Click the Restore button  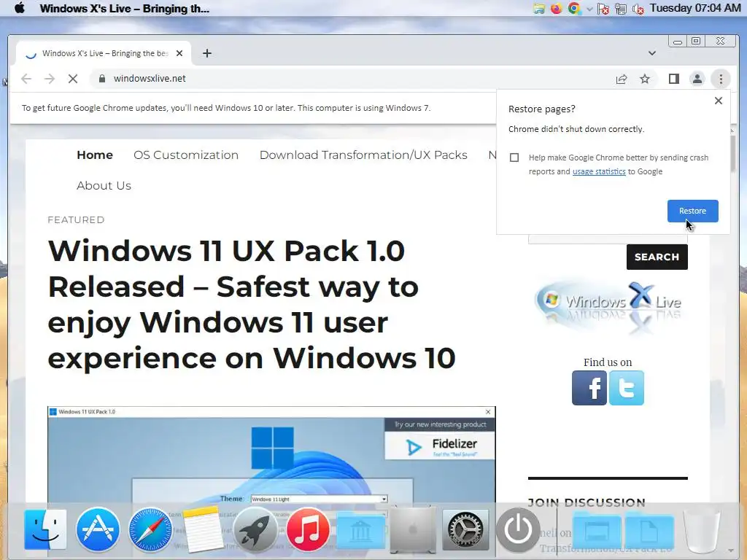point(693,211)
